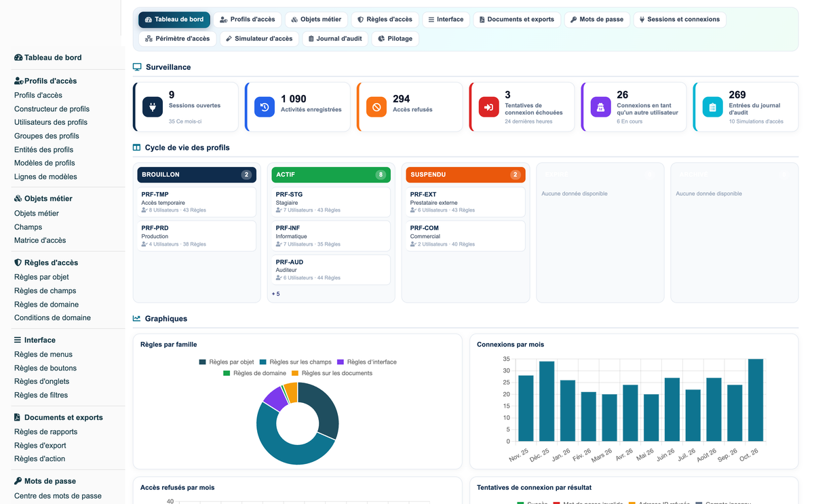Click the users icon on PRF-EXT card

[413, 210]
